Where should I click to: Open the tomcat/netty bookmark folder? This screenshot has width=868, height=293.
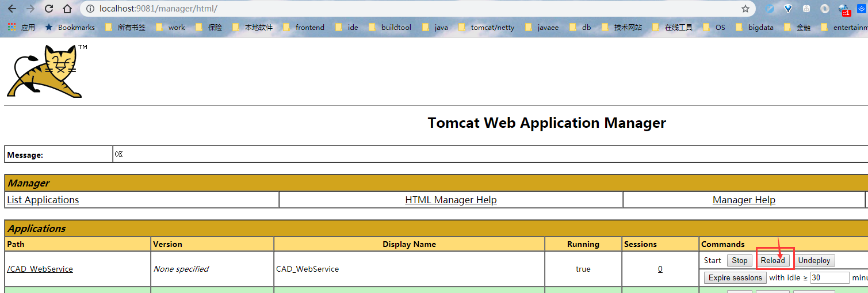(486, 27)
